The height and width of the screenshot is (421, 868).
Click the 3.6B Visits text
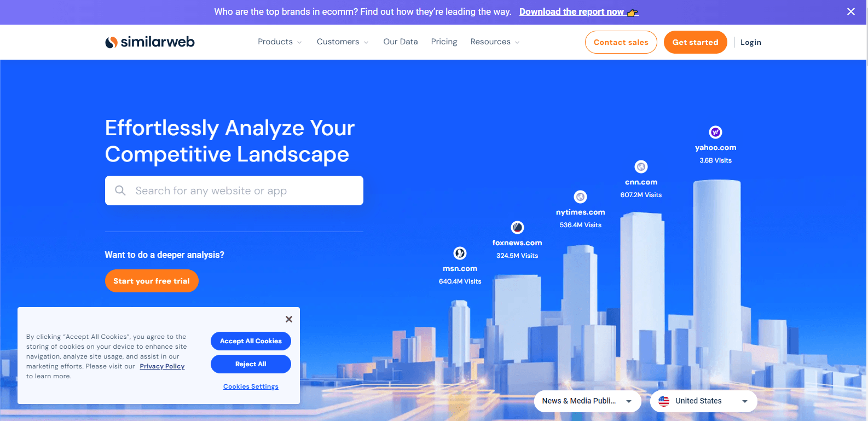715,160
